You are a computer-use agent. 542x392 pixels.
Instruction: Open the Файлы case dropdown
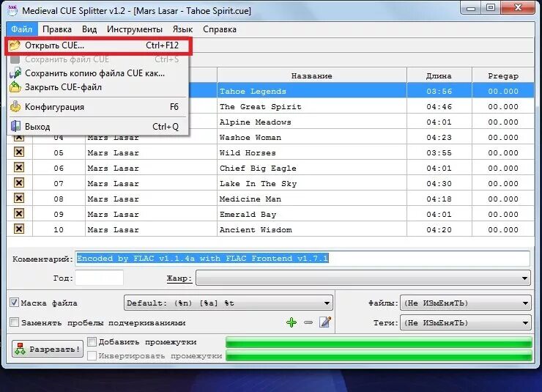pyautogui.click(x=465, y=303)
